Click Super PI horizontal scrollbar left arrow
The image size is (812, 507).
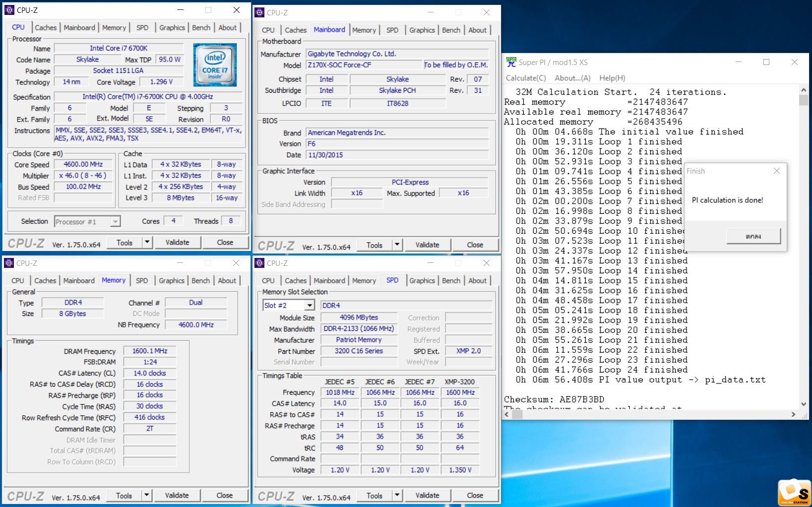pyautogui.click(x=507, y=414)
